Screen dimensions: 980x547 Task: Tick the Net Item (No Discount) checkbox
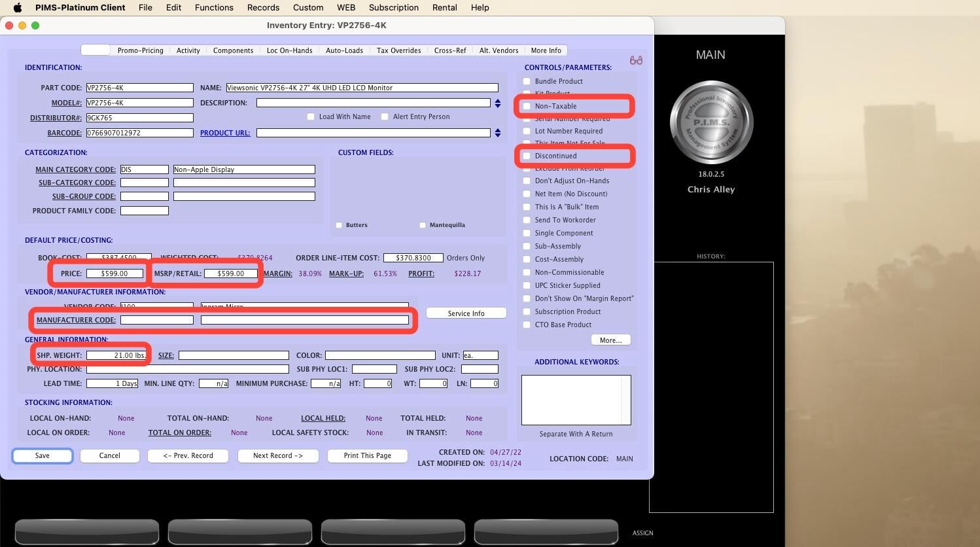[527, 194]
